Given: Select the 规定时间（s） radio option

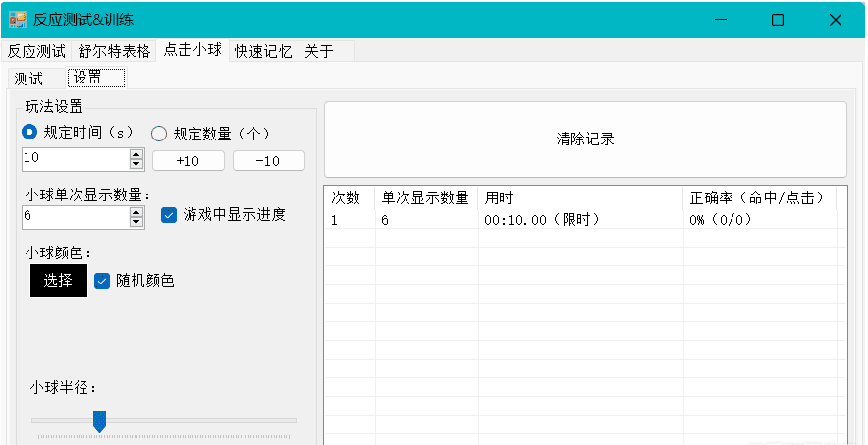Looking at the screenshot, I should (x=78, y=133).
